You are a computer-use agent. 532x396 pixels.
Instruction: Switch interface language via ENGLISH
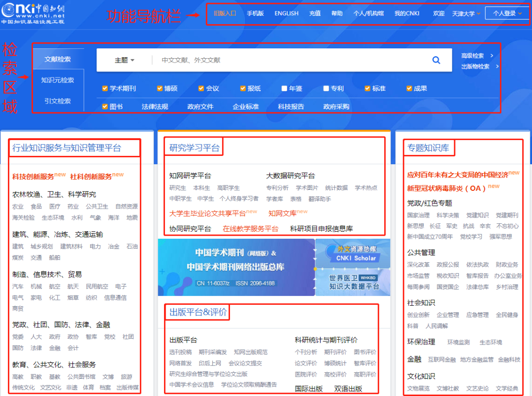point(286,13)
